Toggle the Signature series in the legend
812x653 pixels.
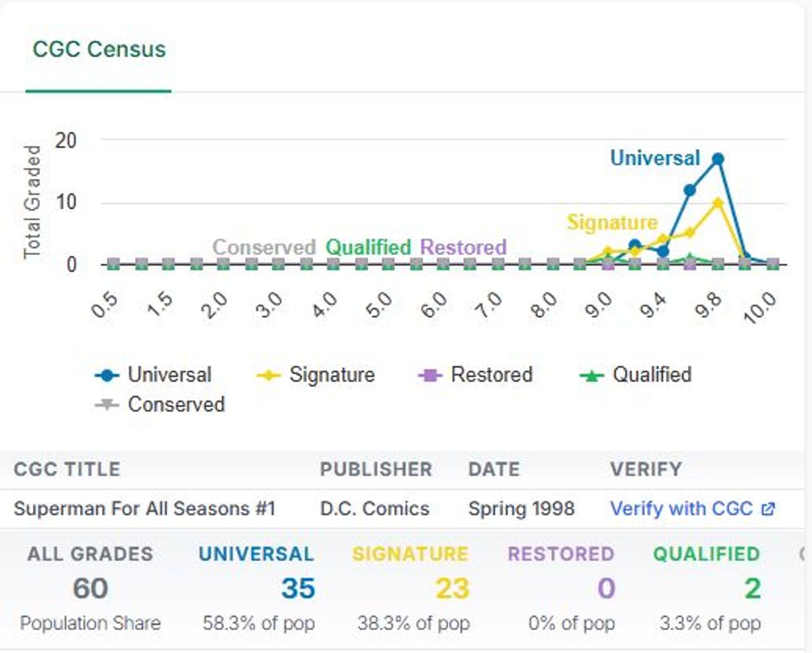click(x=315, y=375)
